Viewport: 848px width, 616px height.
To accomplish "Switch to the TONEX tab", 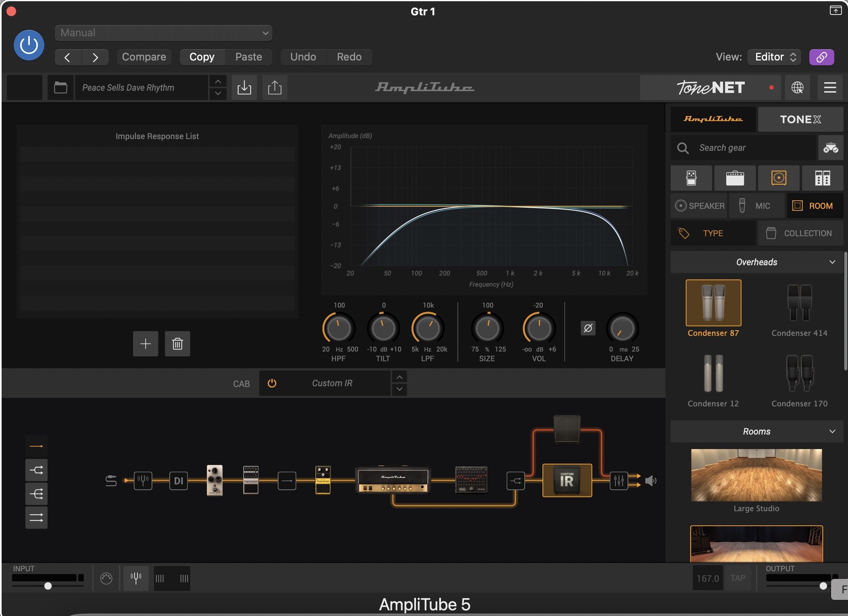I will pyautogui.click(x=800, y=119).
